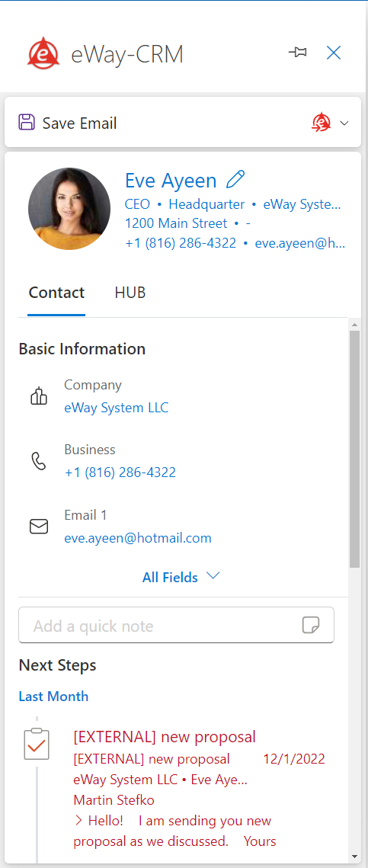The image size is (368, 868).
Task: Click the Save Email floppy disk icon
Action: (x=27, y=123)
